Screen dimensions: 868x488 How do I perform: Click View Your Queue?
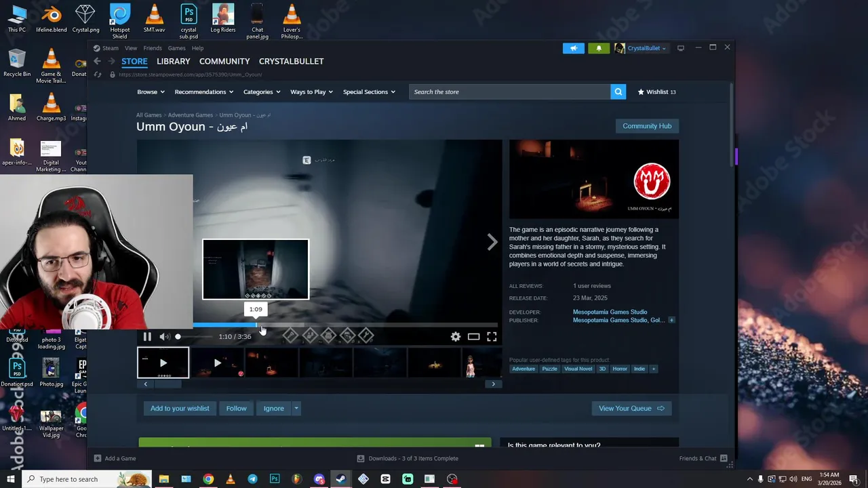click(631, 408)
